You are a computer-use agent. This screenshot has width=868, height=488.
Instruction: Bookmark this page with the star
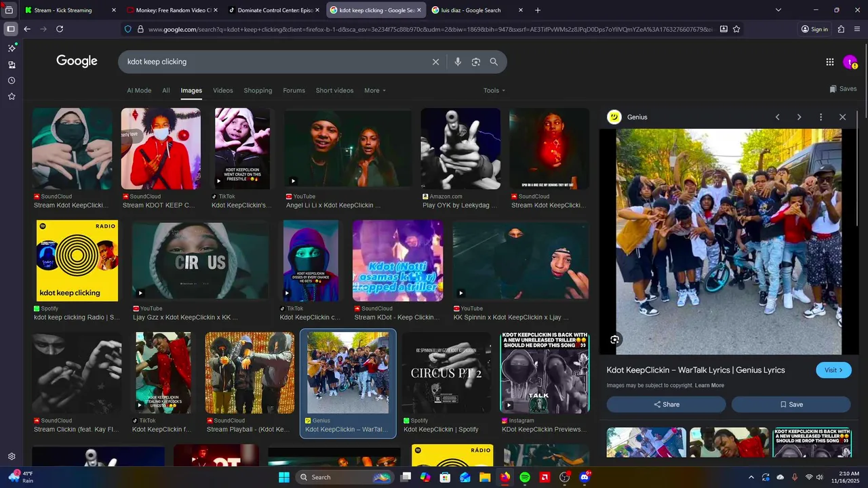point(736,29)
